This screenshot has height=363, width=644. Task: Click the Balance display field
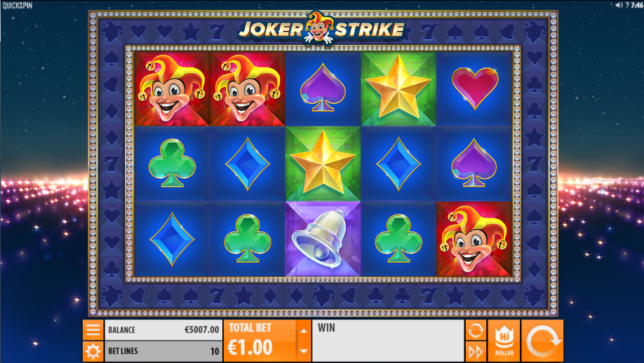click(163, 330)
